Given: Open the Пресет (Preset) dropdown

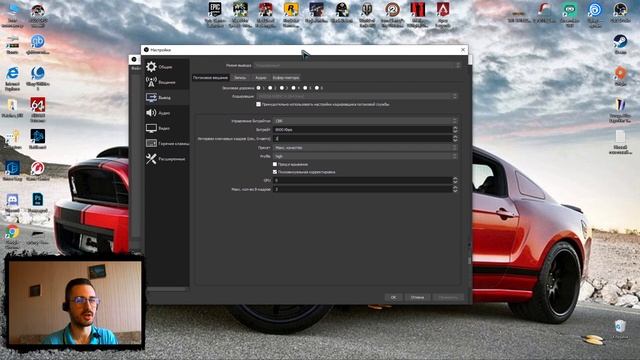Looking at the screenshot, I should [x=365, y=147].
